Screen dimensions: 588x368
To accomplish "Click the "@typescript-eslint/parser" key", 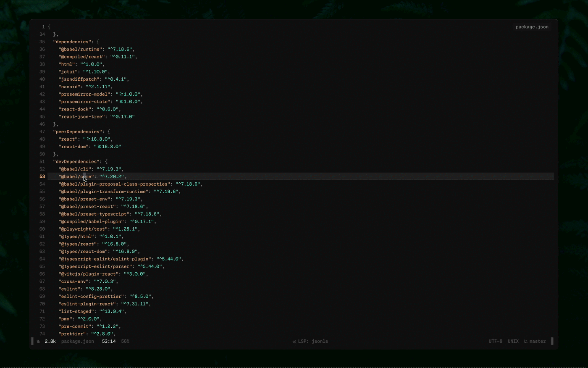I will point(96,267).
